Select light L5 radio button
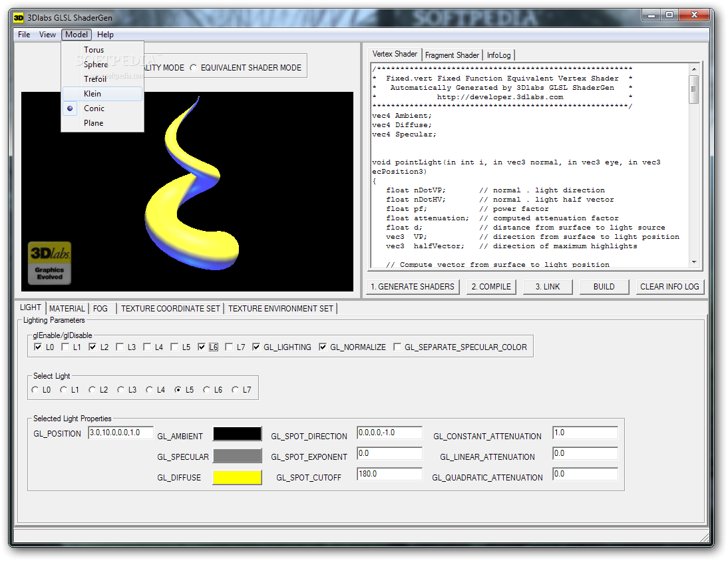 178,390
